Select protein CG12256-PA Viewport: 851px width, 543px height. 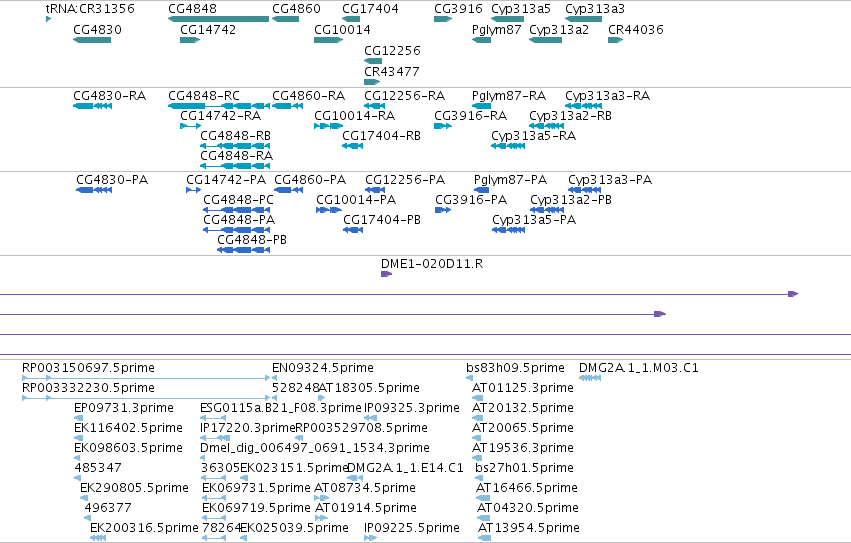tap(405, 180)
